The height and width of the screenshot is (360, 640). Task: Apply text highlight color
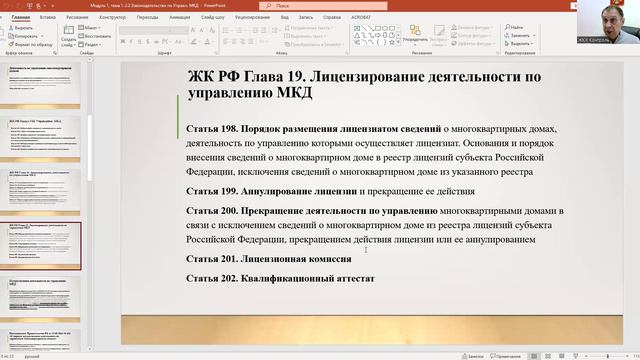(194, 41)
